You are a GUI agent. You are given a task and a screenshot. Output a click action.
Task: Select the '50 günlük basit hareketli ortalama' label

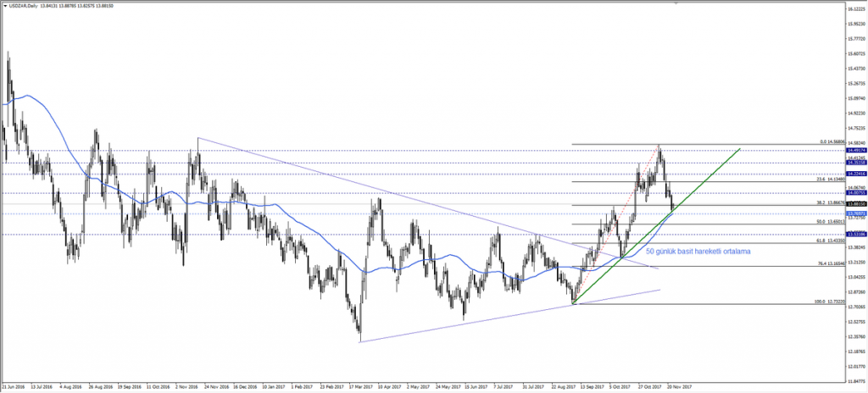point(698,252)
